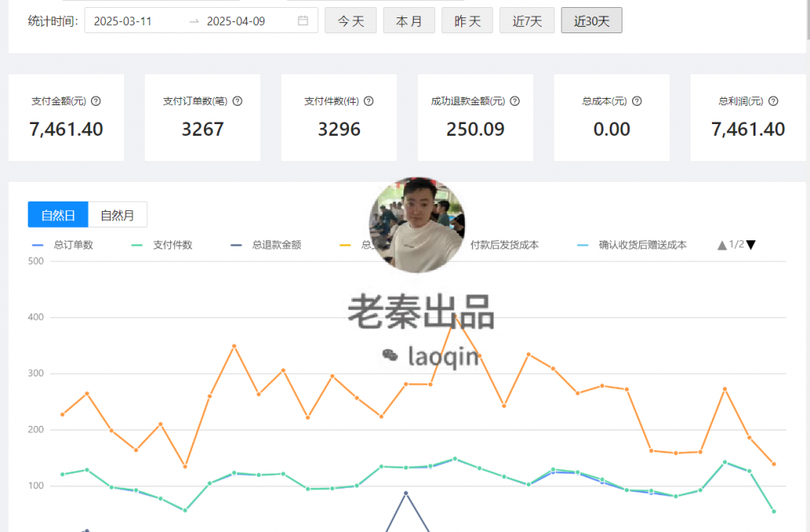Open the calendar icon in date picker
The height and width of the screenshot is (532, 810).
point(303,21)
